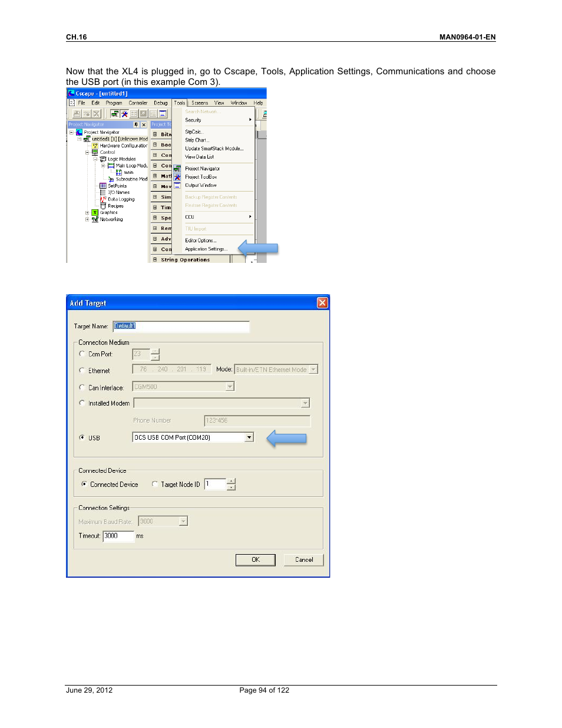Open the Can Interface CGM500 dropdown
Image resolution: width=562 pixels, height=728 pixels.
(230, 387)
